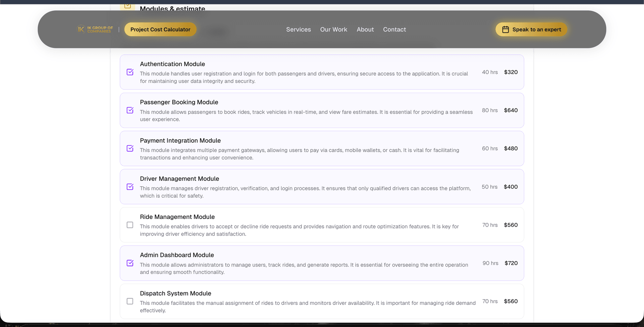Select the Passenger Booking Module title
The image size is (644, 327).
click(x=179, y=102)
